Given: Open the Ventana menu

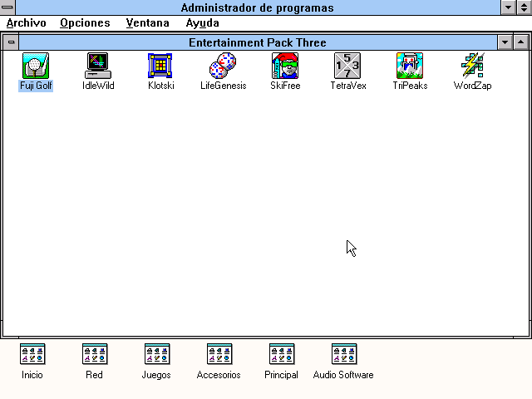Looking at the screenshot, I should pyautogui.click(x=147, y=23).
